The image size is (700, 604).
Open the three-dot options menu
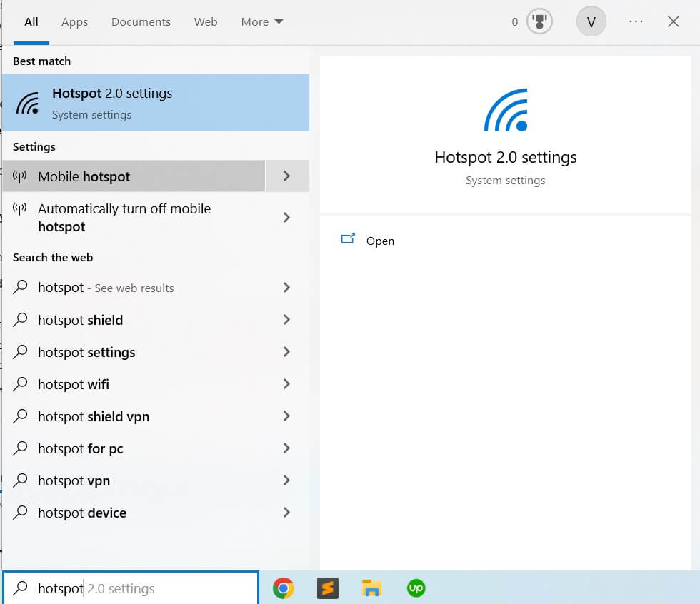click(x=636, y=21)
